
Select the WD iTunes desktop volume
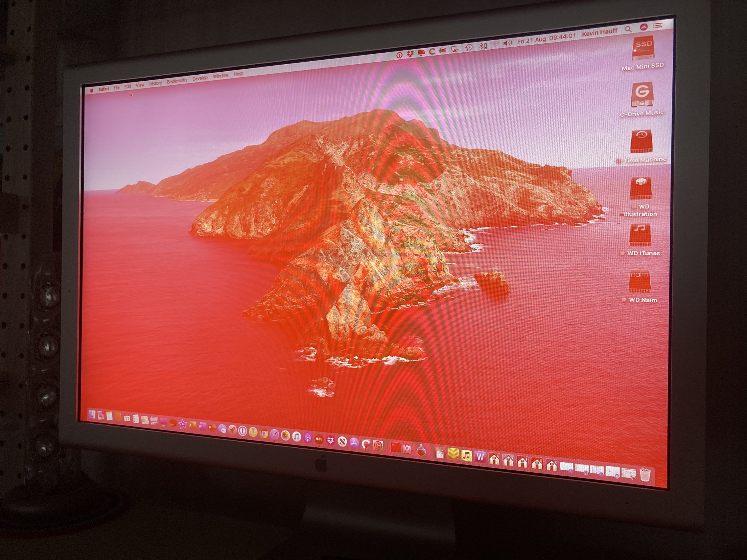coord(640,235)
